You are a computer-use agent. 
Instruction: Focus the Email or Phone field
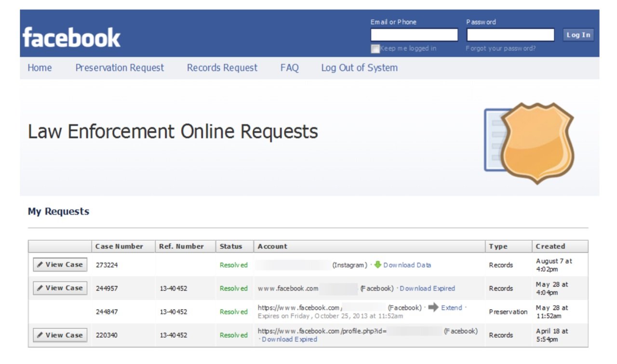pos(414,35)
